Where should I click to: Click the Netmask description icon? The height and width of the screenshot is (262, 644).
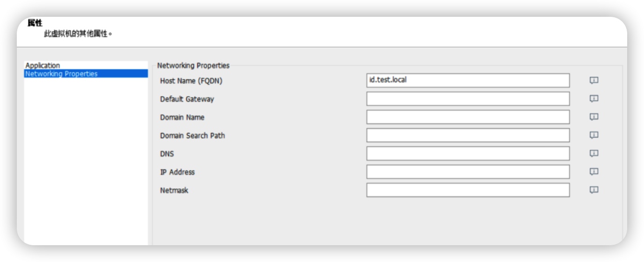point(594,190)
